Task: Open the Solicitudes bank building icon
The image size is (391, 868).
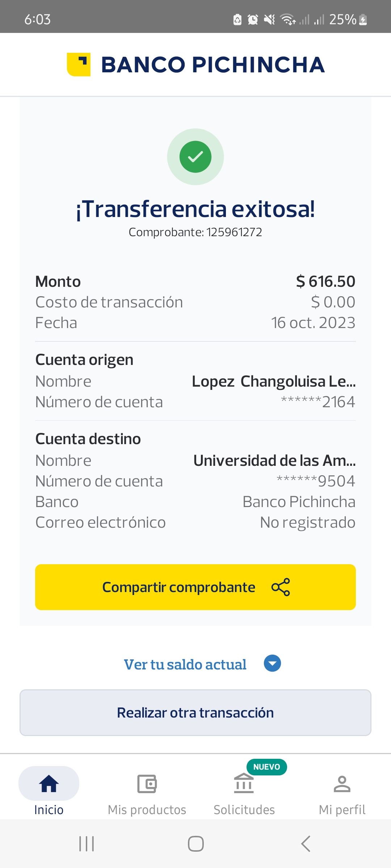Action: (x=244, y=784)
